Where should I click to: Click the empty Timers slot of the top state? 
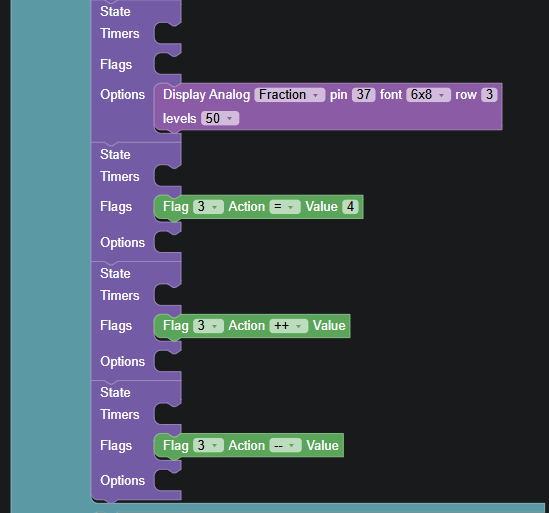point(167,34)
